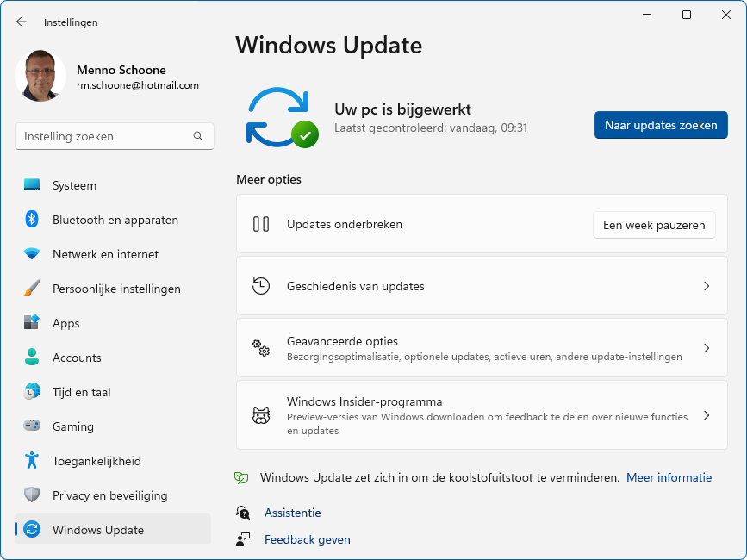The height and width of the screenshot is (560, 747).
Task: Open the Geschiedenis van updates card
Action: 482,286
